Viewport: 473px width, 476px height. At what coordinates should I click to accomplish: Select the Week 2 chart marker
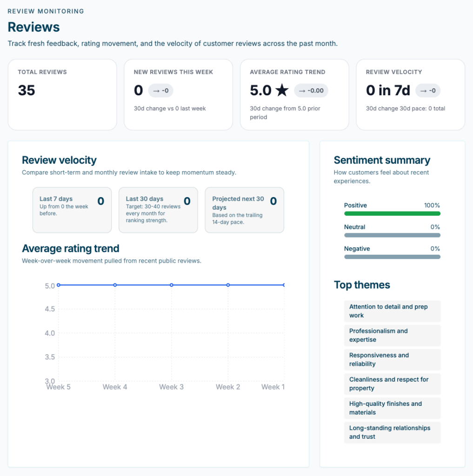coord(228,285)
